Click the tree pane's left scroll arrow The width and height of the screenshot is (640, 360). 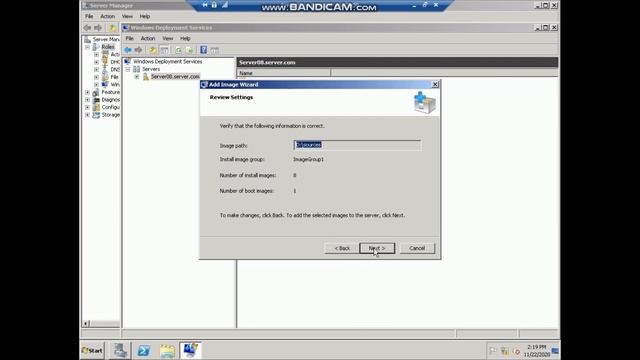click(x=86, y=324)
